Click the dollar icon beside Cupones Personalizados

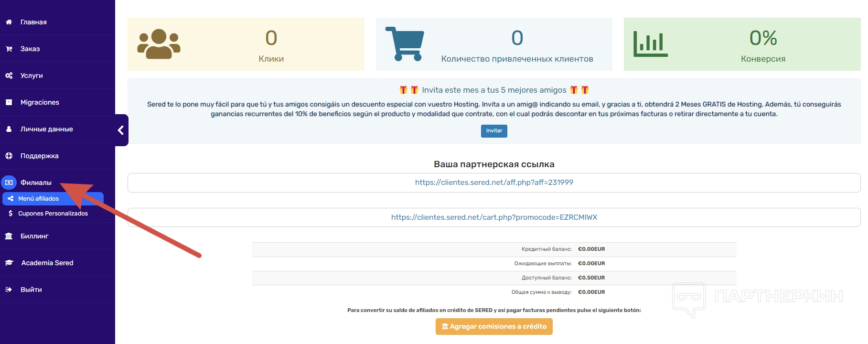click(x=11, y=214)
